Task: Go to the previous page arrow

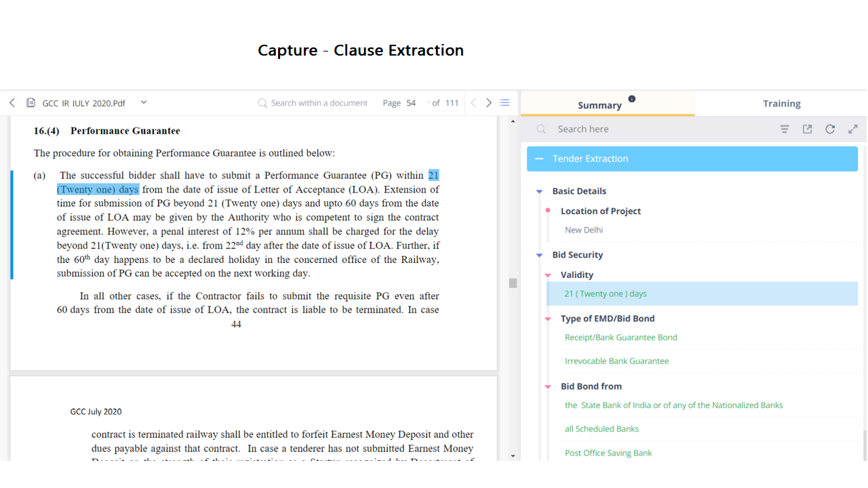Action: tap(473, 103)
